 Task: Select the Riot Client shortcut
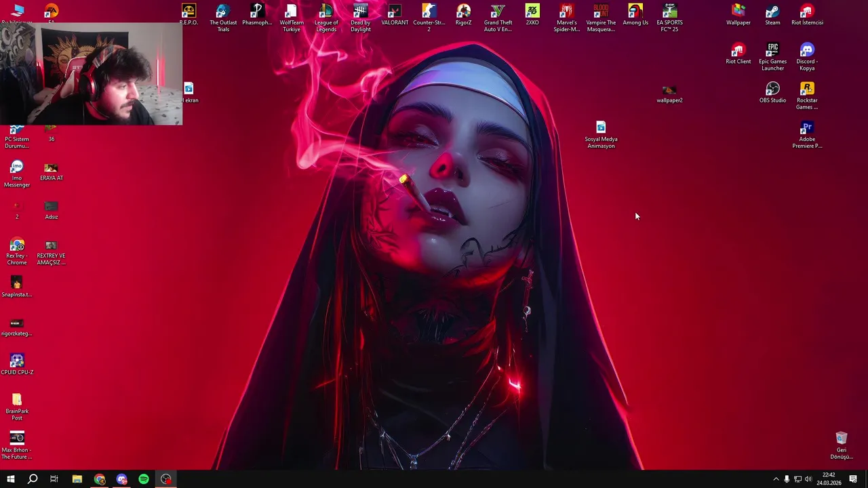738,54
